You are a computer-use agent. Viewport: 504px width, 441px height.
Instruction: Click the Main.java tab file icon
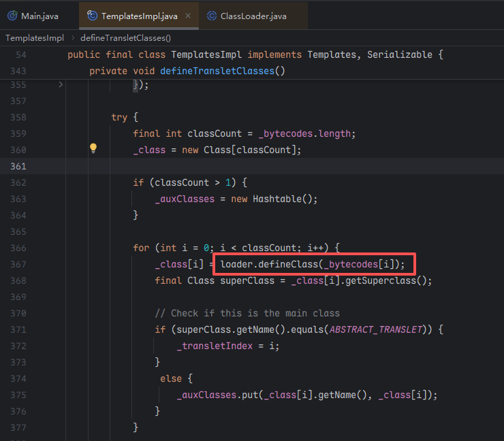12,16
